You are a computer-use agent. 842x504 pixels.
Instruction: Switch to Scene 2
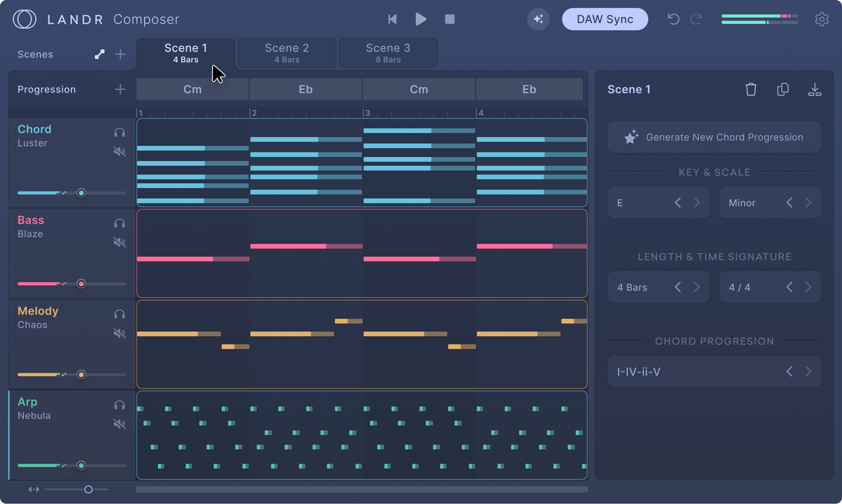click(x=287, y=53)
